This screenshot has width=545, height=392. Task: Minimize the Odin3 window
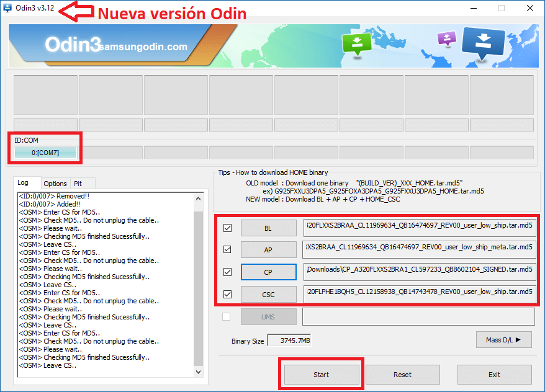tap(474, 8)
